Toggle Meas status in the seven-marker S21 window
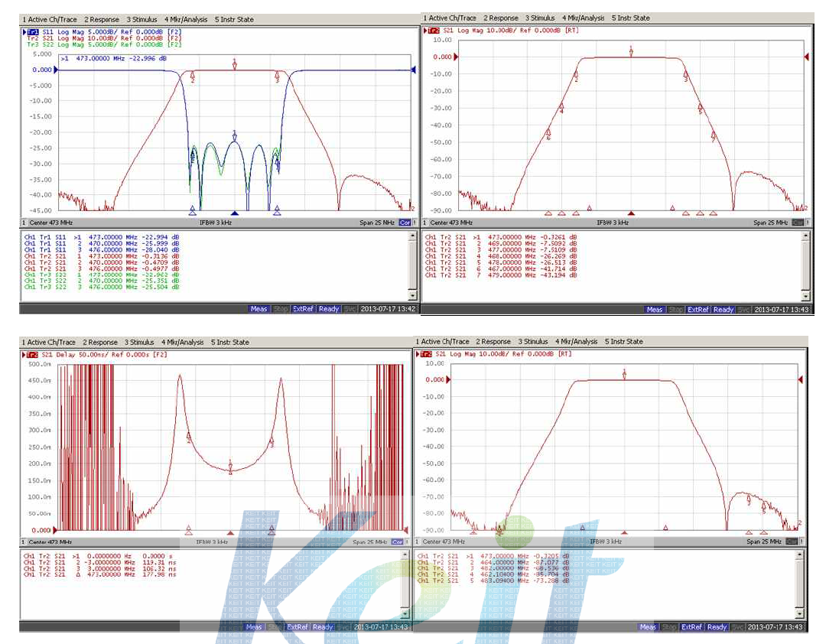Image resolution: width=826 pixels, height=644 pixels. tap(654, 310)
